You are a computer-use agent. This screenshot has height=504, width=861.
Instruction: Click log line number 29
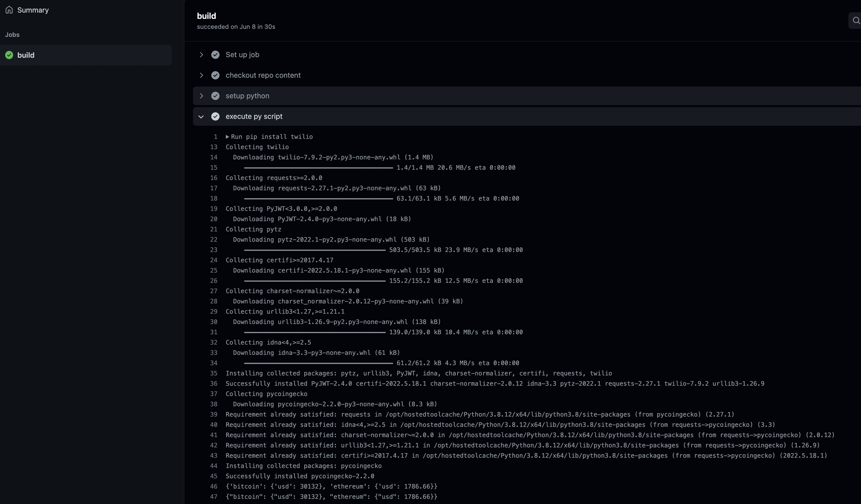[x=214, y=311]
